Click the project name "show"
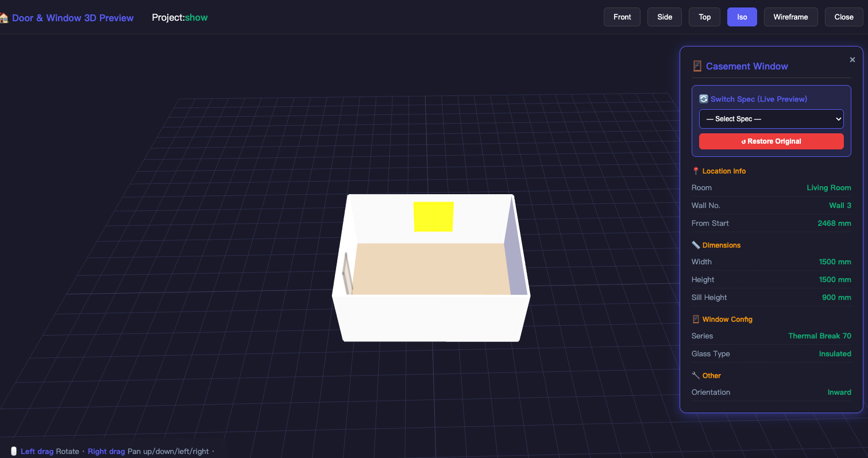Viewport: 868px width, 458px height. pos(196,17)
